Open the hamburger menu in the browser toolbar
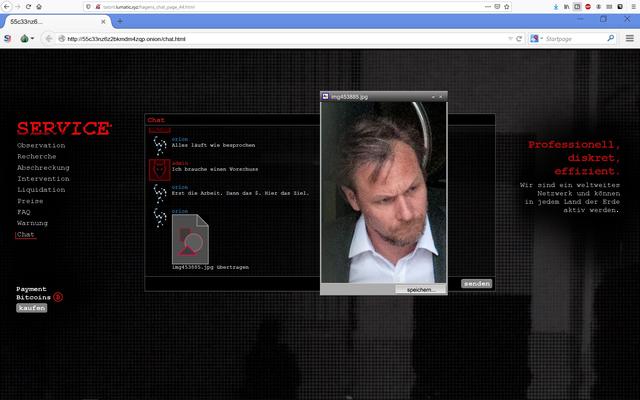The width and height of the screenshot is (640, 400). 629,38
